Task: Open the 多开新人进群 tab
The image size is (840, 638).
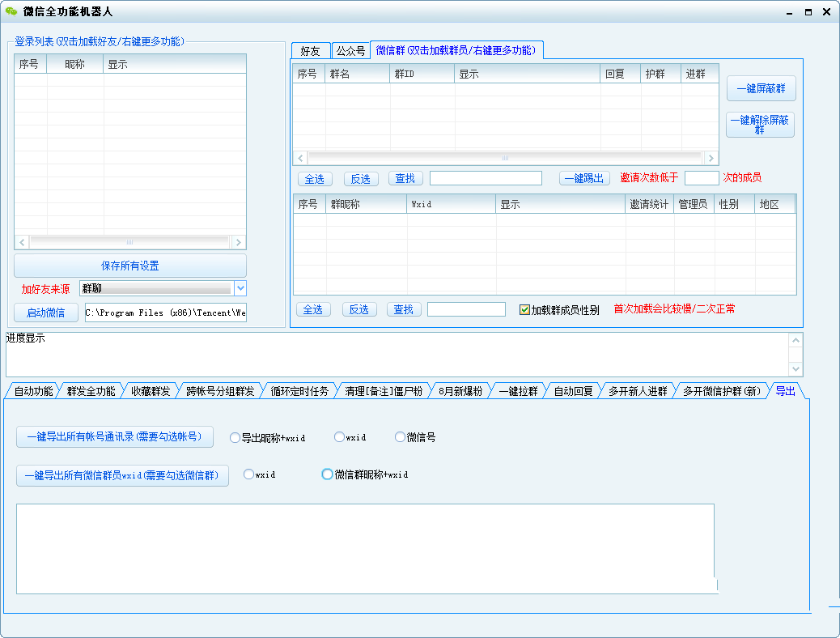Action: [638, 391]
